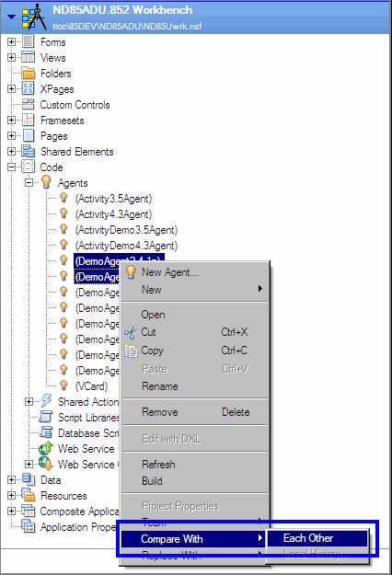Expand the Composite Applications node
The height and width of the screenshot is (575, 392).
11,511
